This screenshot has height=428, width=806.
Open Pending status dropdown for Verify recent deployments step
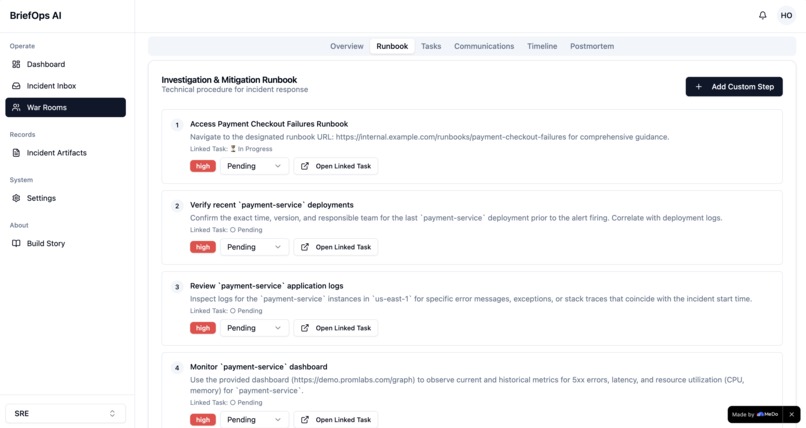click(254, 247)
